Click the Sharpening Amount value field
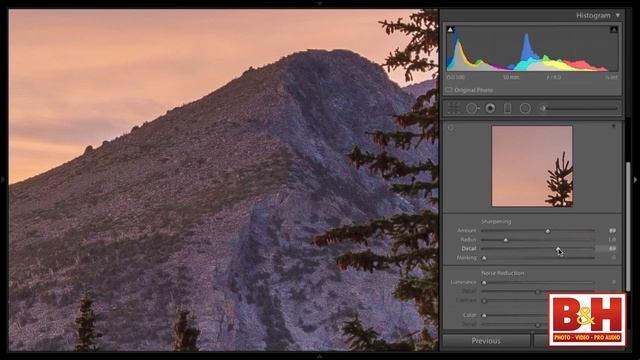Image resolution: width=640 pixels, height=360 pixels. coord(611,231)
